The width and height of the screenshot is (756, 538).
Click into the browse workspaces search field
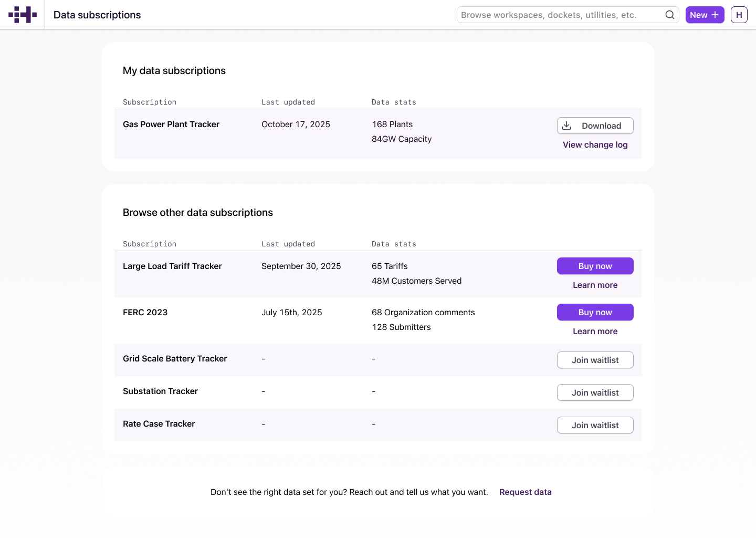tap(556, 15)
